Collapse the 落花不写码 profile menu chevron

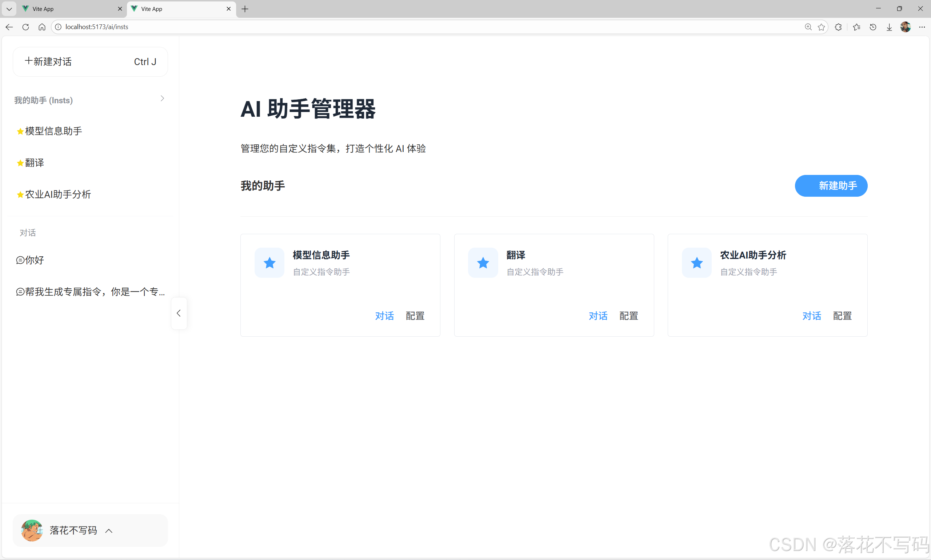click(109, 531)
